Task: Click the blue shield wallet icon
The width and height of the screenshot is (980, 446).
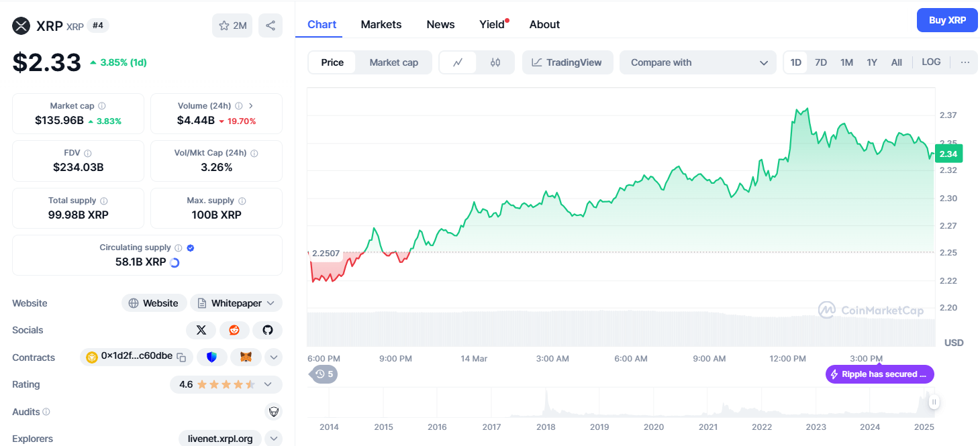Action: pos(213,357)
